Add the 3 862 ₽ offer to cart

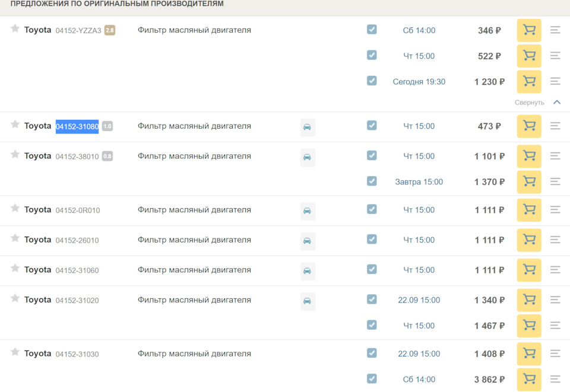[x=529, y=380]
